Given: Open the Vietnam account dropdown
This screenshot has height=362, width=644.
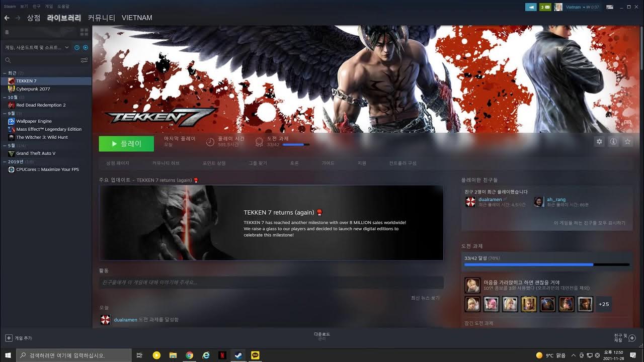Looking at the screenshot, I should tap(583, 7).
